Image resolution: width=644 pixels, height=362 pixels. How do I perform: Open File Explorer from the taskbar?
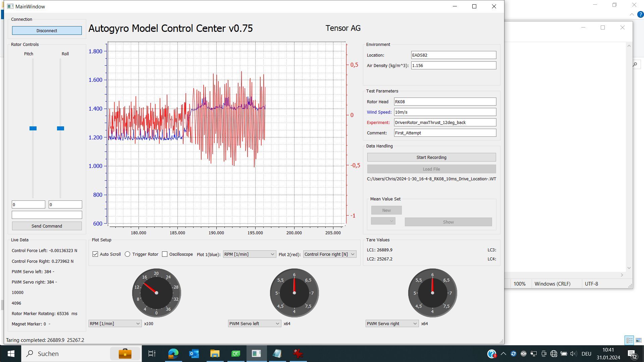tap(215, 354)
